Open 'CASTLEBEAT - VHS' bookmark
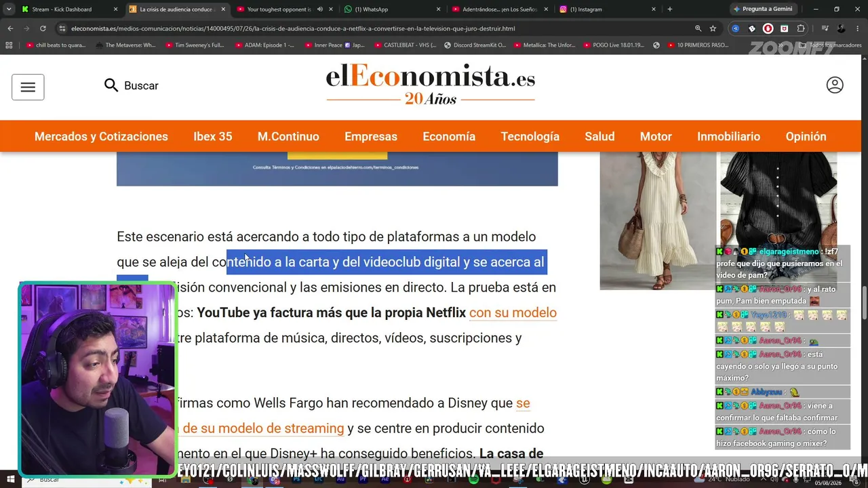Image resolution: width=868 pixels, height=488 pixels. coord(404,45)
